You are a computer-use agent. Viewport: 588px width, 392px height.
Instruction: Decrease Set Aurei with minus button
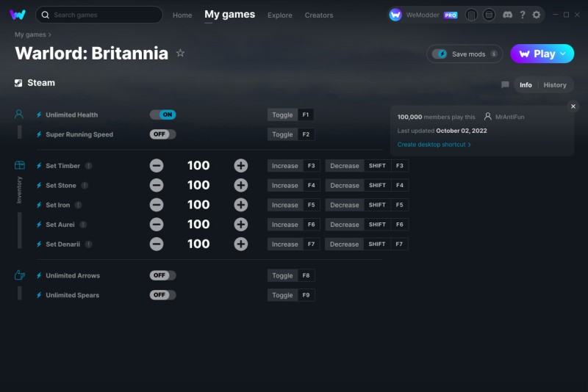(157, 225)
